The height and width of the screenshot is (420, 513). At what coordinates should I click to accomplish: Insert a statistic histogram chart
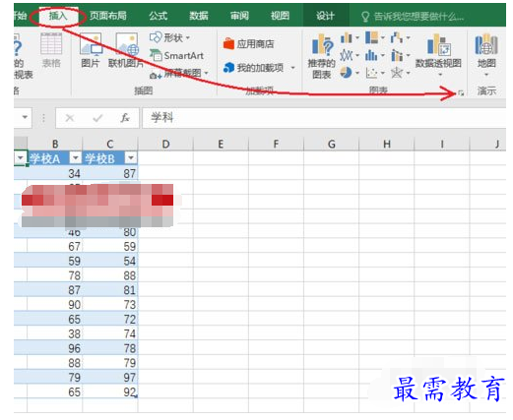point(375,55)
